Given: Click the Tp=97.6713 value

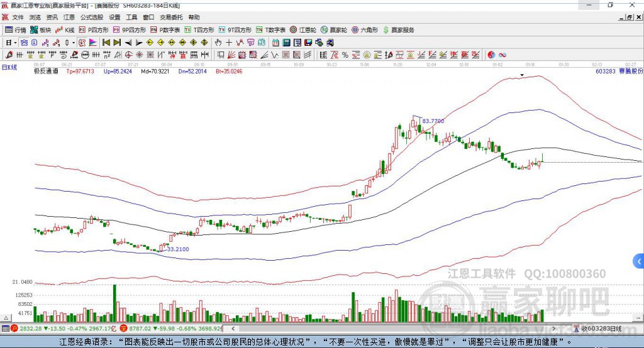Looking at the screenshot, I should pos(80,71).
